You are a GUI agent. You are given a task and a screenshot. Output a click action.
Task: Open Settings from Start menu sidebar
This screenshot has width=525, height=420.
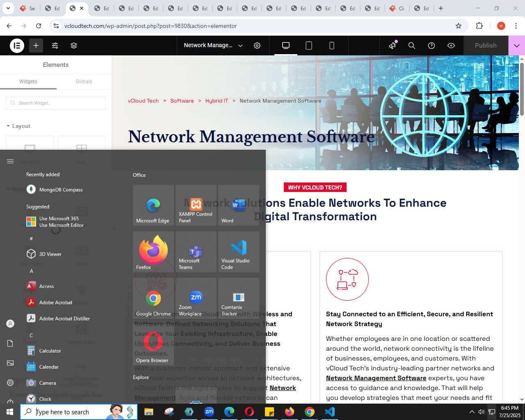(10, 383)
